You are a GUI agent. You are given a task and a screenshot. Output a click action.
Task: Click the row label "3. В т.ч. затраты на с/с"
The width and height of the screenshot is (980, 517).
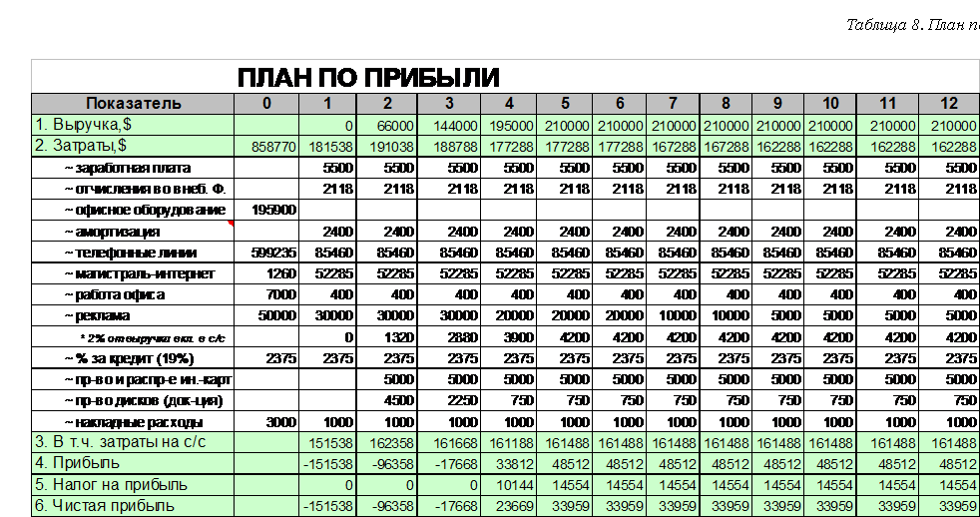pos(120,442)
